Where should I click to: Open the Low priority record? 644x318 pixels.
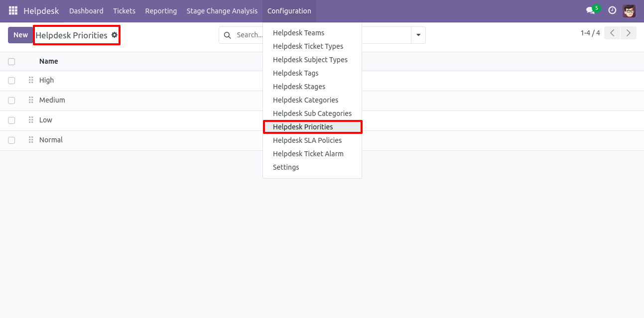pyautogui.click(x=46, y=120)
